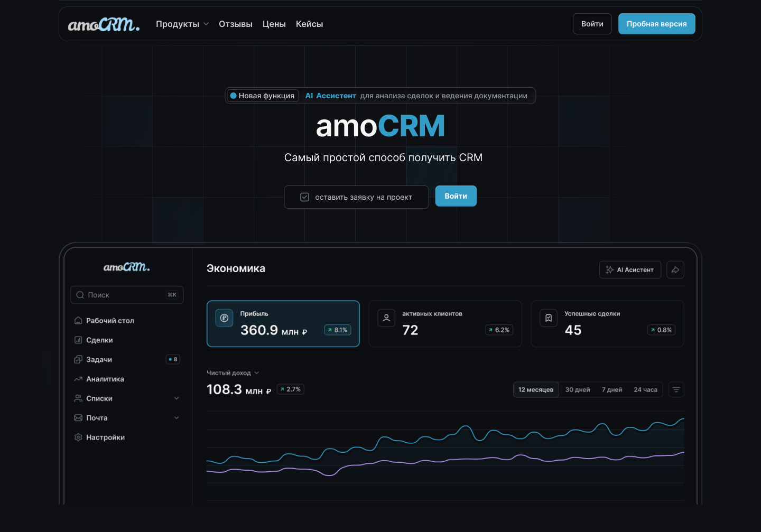Viewport: 761px width, 532px height.
Task: Click the share arrow icon button
Action: coord(675,269)
